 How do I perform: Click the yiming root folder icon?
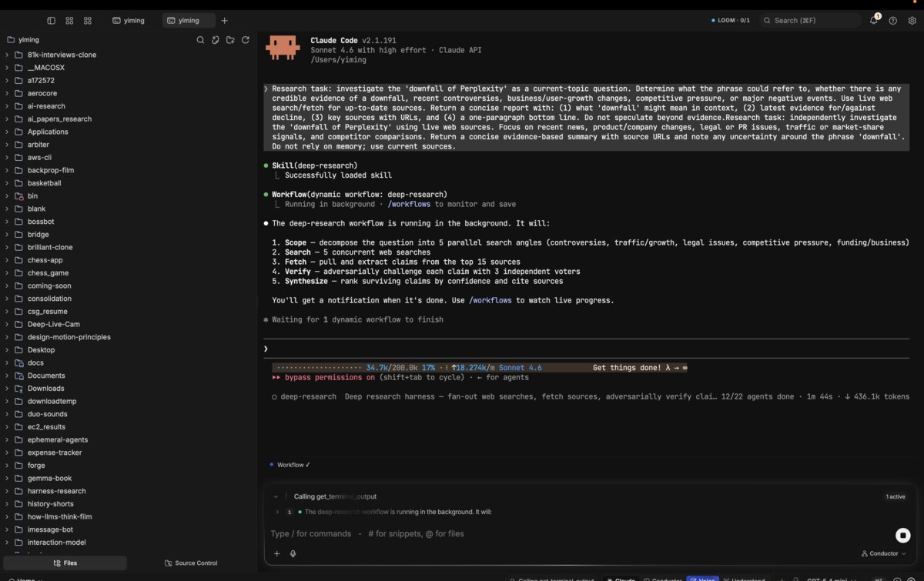[x=11, y=39]
